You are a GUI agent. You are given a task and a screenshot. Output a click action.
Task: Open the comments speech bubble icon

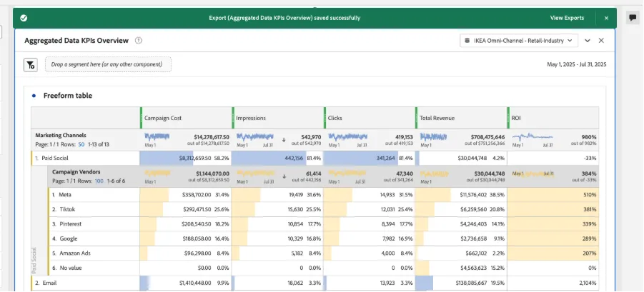[633, 18]
